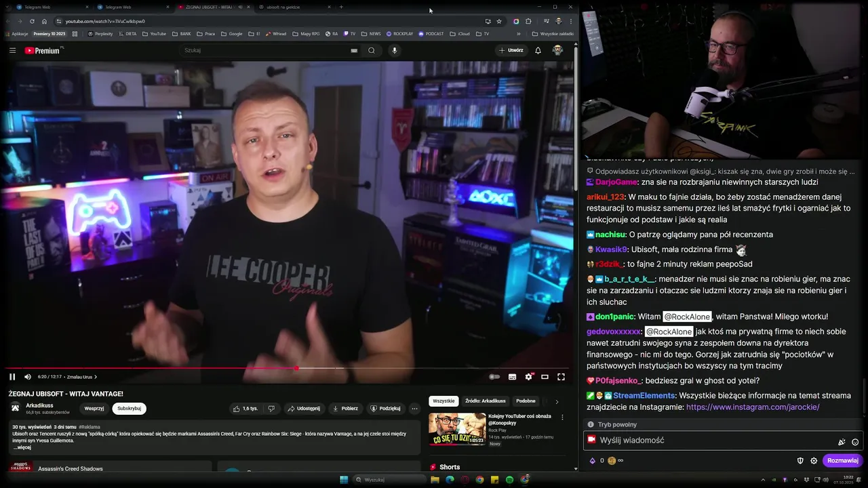
Task: Open a new browser tab
Action: click(341, 7)
